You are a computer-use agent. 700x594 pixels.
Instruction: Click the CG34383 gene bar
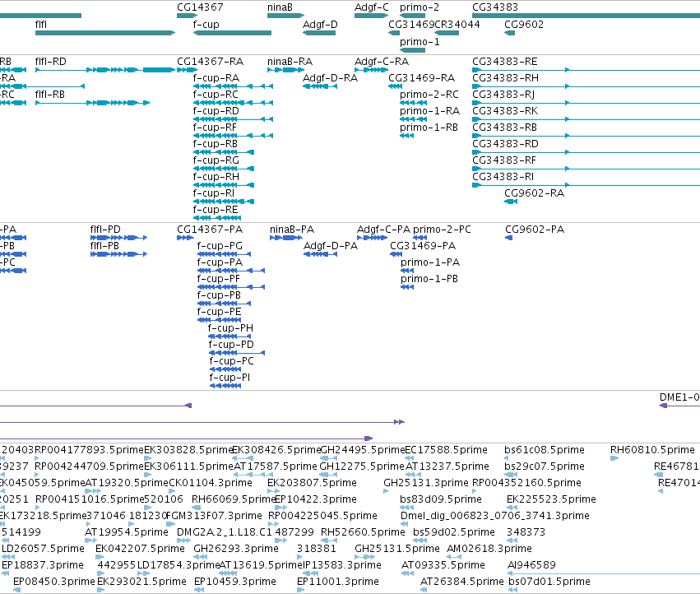(x=586, y=16)
